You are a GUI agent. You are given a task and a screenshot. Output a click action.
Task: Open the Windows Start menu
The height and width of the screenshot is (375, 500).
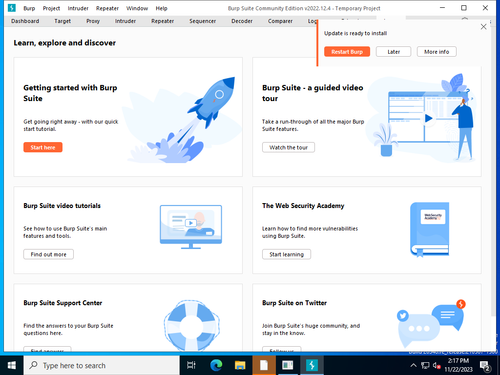click(x=12, y=366)
